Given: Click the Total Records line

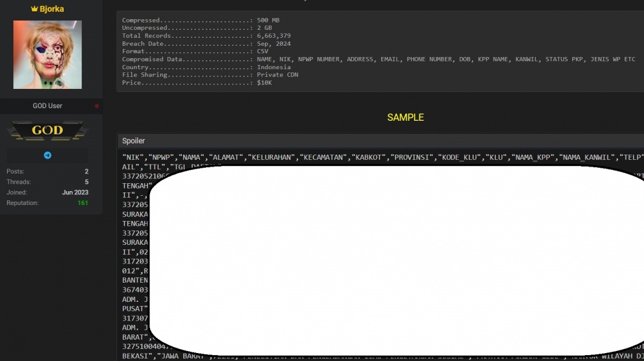Looking at the screenshot, I should (206, 36).
